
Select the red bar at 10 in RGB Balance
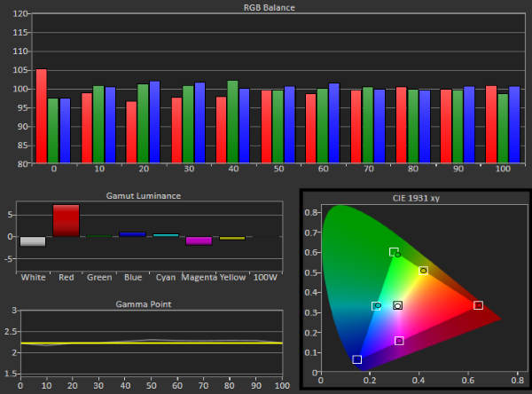tap(87, 128)
